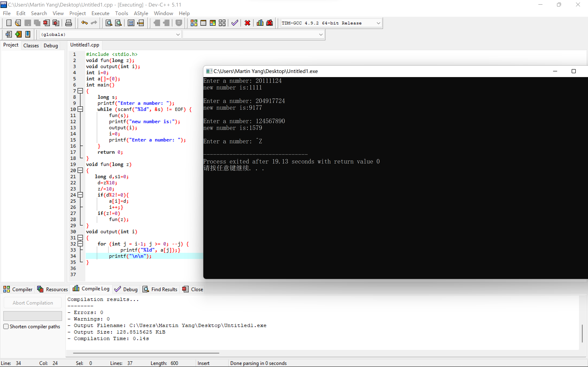The image size is (588, 367).
Task: Open the (globals) scope dropdown
Action: [x=178, y=34]
